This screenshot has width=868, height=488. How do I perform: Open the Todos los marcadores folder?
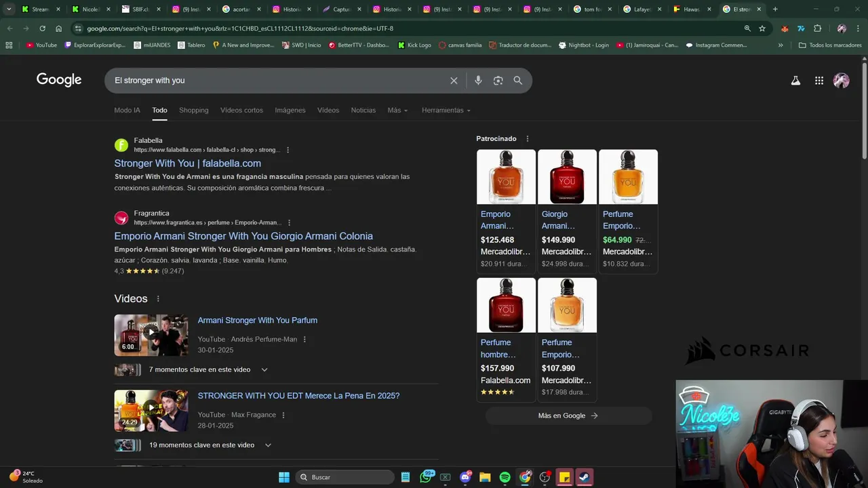pyautogui.click(x=830, y=45)
